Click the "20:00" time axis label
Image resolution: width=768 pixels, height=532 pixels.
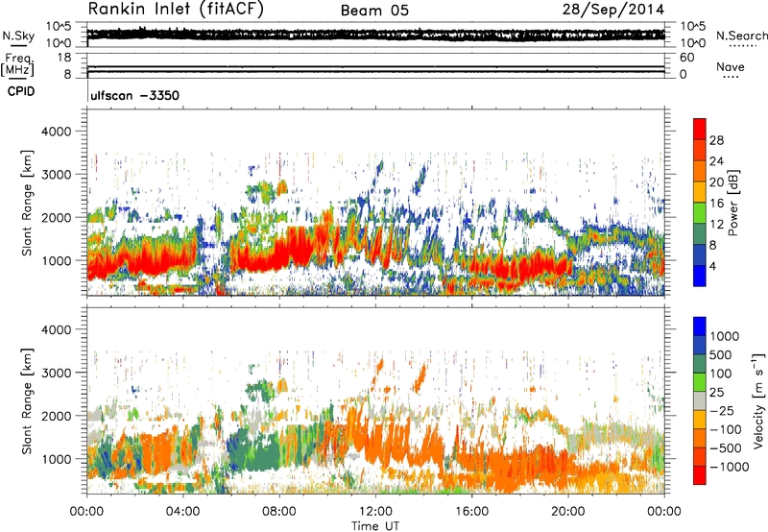(568, 512)
